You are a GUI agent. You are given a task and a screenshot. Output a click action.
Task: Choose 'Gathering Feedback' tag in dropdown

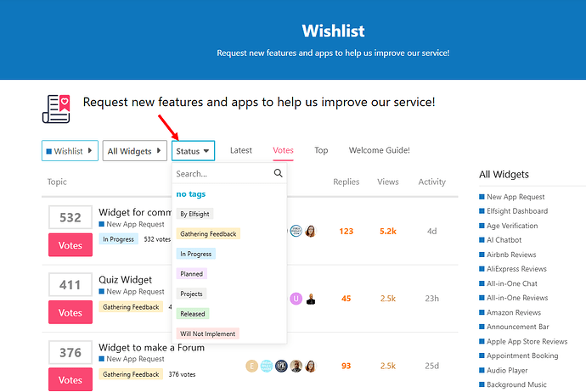[208, 233]
